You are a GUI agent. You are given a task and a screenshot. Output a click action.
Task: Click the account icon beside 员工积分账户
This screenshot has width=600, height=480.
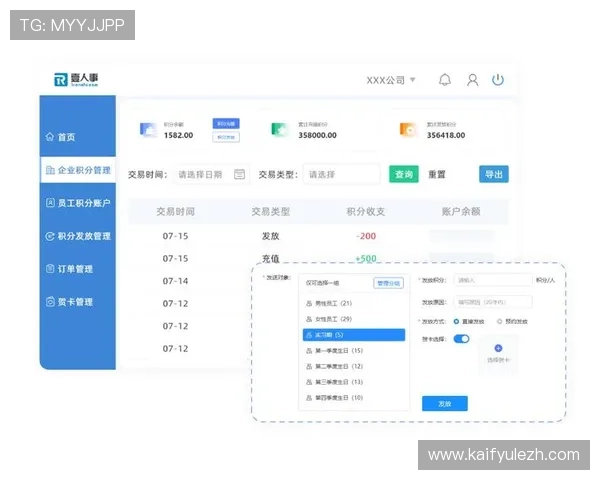(x=50, y=202)
